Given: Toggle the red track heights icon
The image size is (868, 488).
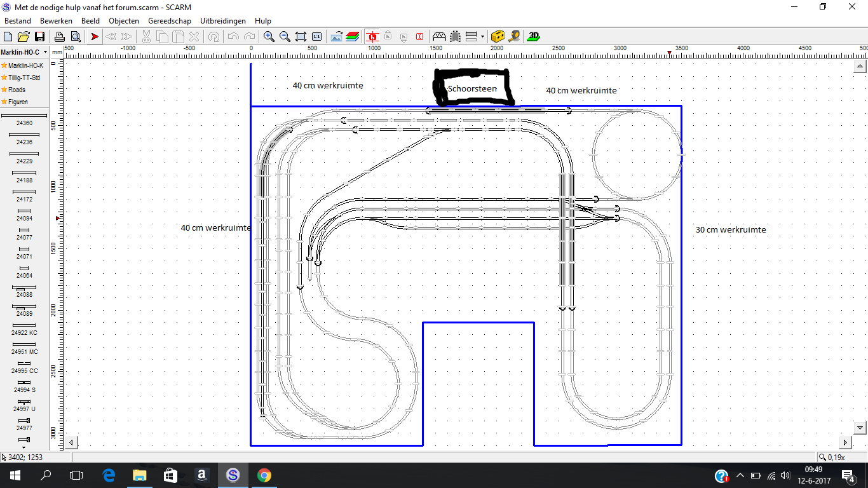Looking at the screenshot, I should click(372, 37).
